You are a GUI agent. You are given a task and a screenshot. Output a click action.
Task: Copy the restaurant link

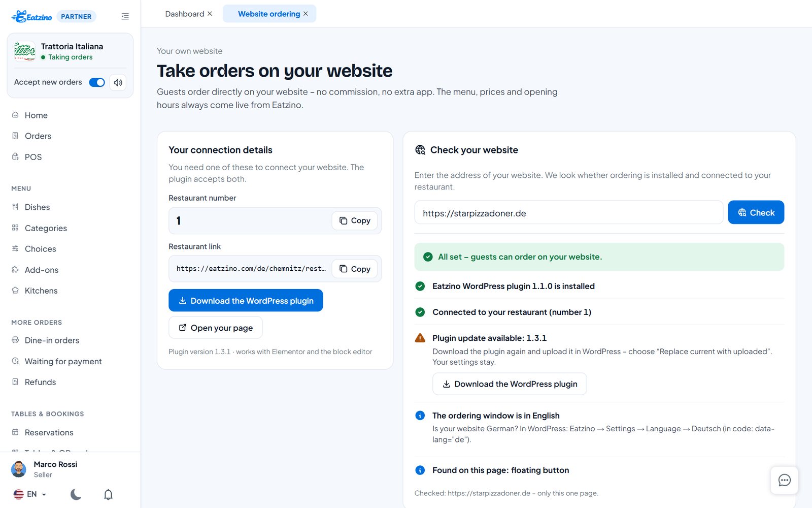click(355, 269)
